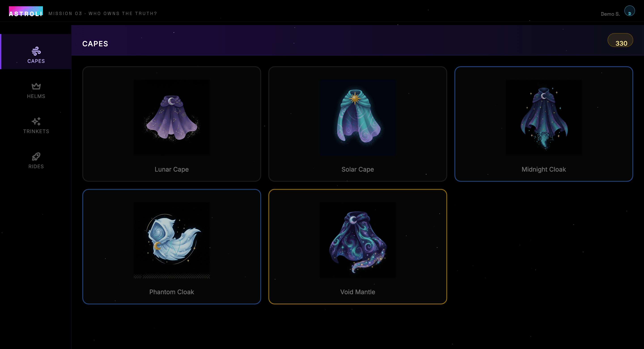Click the Trinkets sparkles icon
The width and height of the screenshot is (644, 349).
click(36, 121)
